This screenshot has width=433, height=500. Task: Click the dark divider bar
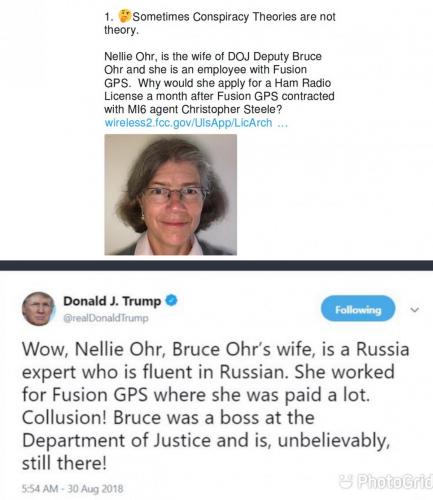pos(216,266)
